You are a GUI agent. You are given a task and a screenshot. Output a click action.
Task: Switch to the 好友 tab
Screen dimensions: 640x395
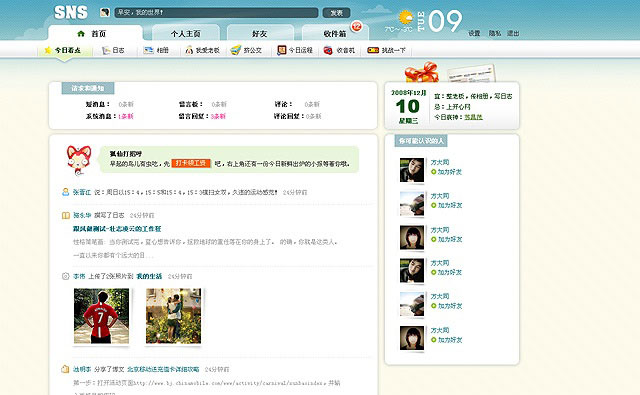click(x=260, y=33)
